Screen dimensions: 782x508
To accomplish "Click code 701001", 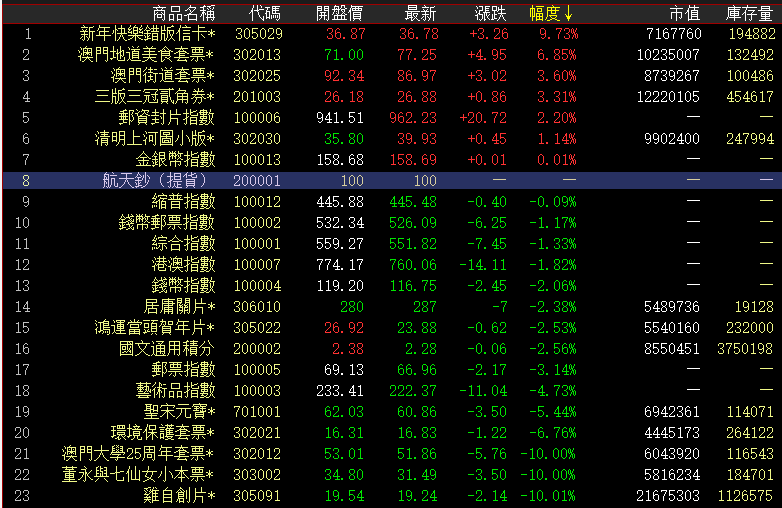I will click(x=257, y=412).
